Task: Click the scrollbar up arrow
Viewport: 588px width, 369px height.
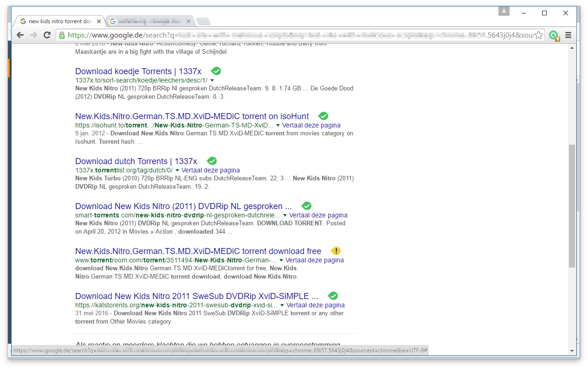Action: point(572,48)
